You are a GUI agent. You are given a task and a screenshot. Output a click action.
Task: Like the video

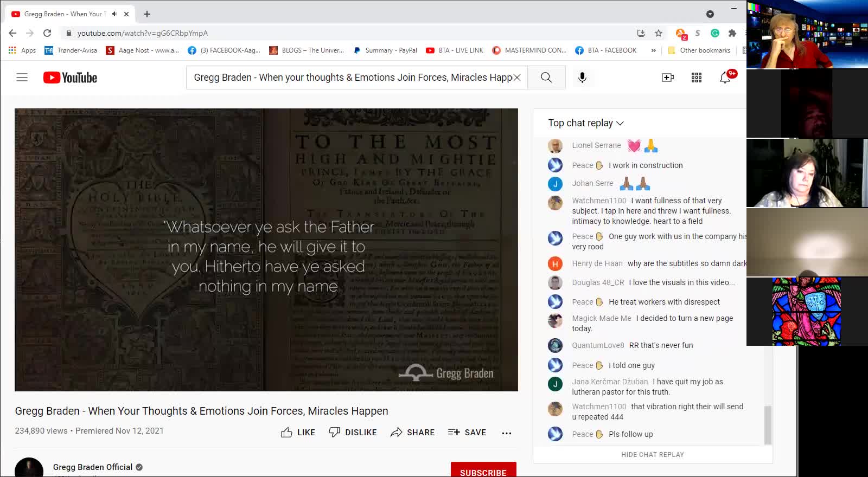point(298,432)
